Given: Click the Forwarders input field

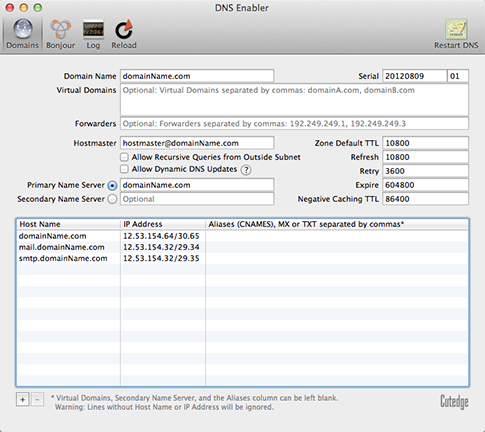Looking at the screenshot, I should (294, 124).
